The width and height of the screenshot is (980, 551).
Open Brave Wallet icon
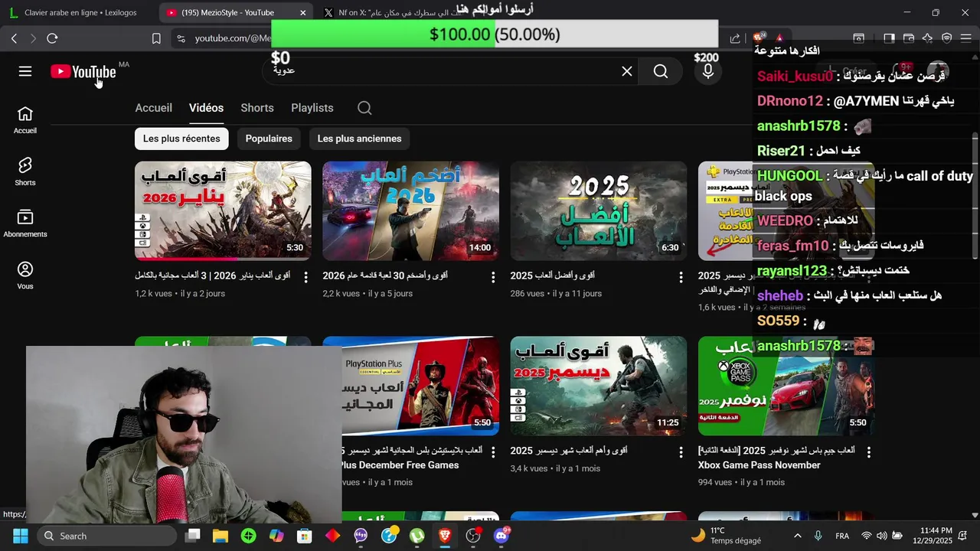click(909, 38)
